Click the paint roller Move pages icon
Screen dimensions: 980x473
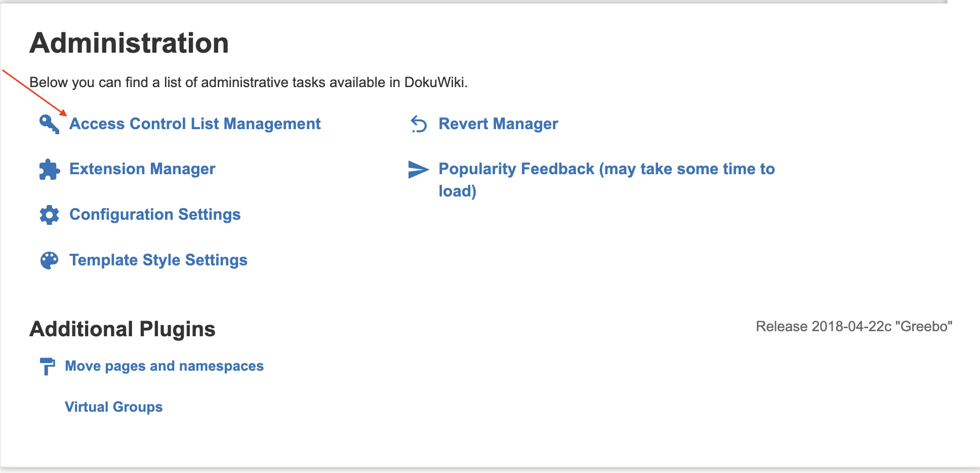tap(47, 366)
